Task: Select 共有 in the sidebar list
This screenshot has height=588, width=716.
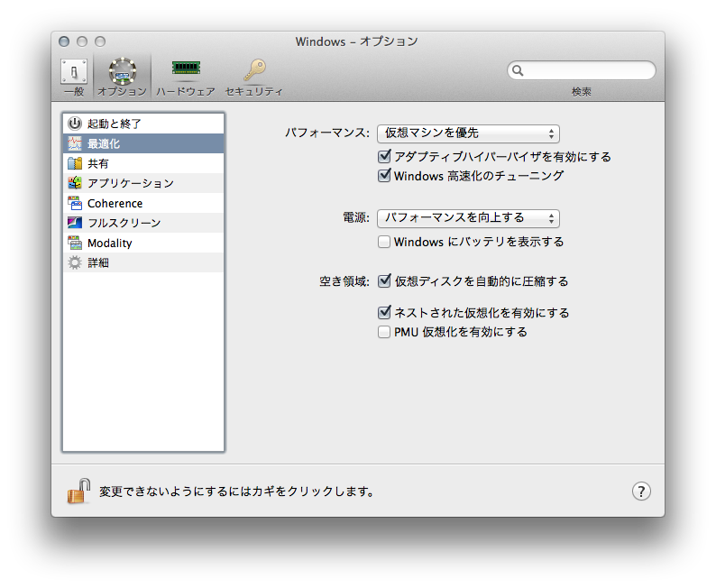Action: pyautogui.click(x=143, y=163)
